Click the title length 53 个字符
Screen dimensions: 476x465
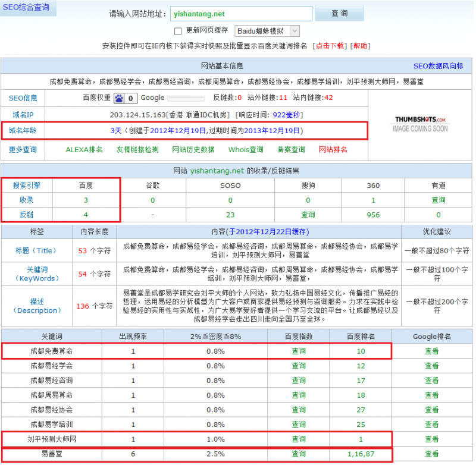95,251
